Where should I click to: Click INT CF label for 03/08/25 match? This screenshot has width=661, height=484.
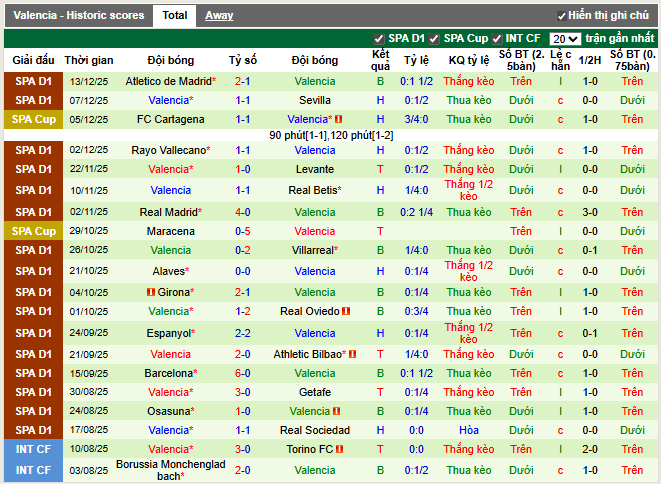pyautogui.click(x=34, y=470)
